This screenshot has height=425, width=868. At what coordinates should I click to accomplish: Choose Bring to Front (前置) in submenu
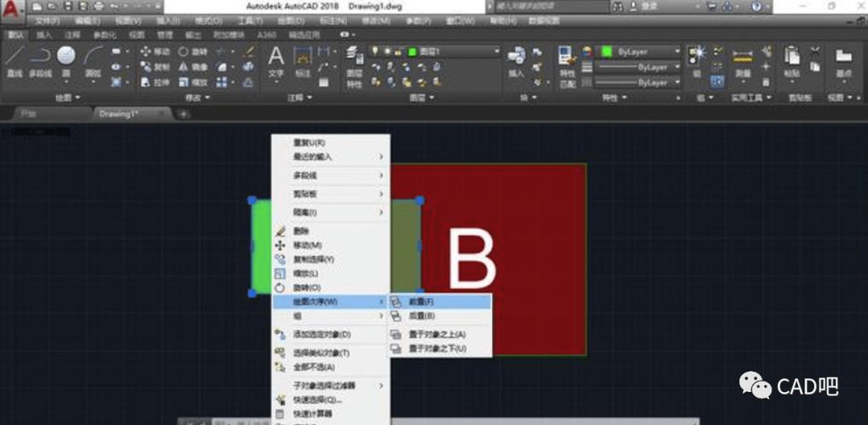coord(440,302)
